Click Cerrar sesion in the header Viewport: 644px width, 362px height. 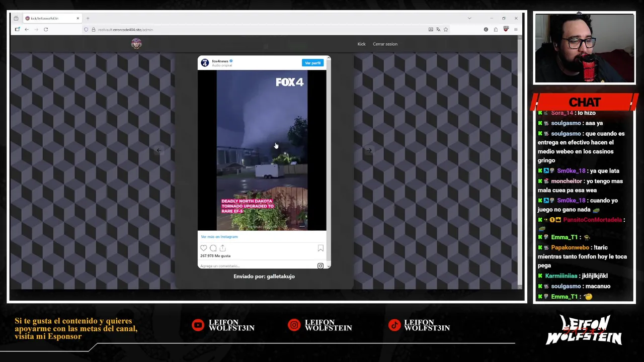(385, 44)
